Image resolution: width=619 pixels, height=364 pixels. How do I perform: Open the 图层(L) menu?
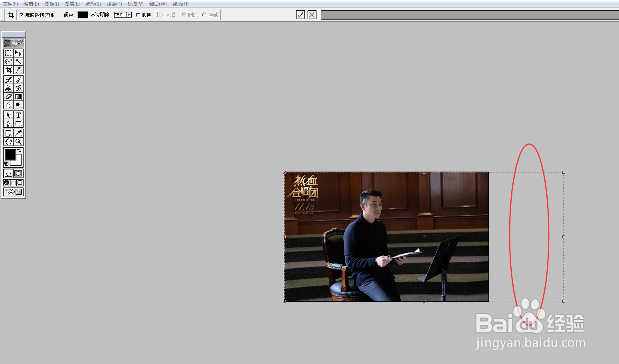pyautogui.click(x=72, y=4)
